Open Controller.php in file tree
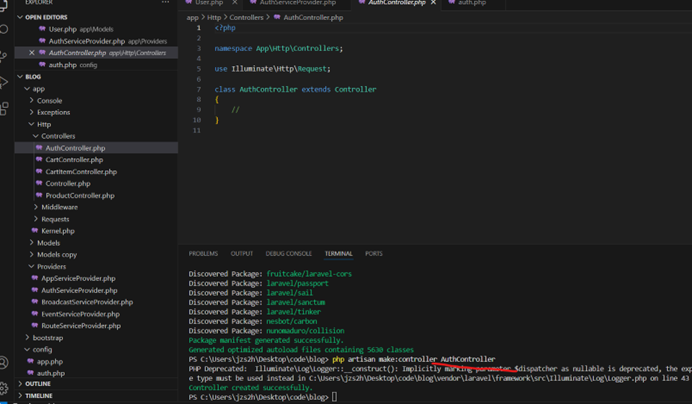This screenshot has width=692, height=404. coord(97,183)
